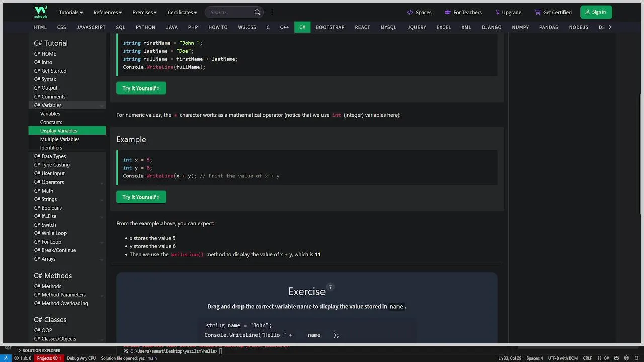Open the Get Certified cart link
Viewport: 644px width, 362px height.
pos(553,12)
